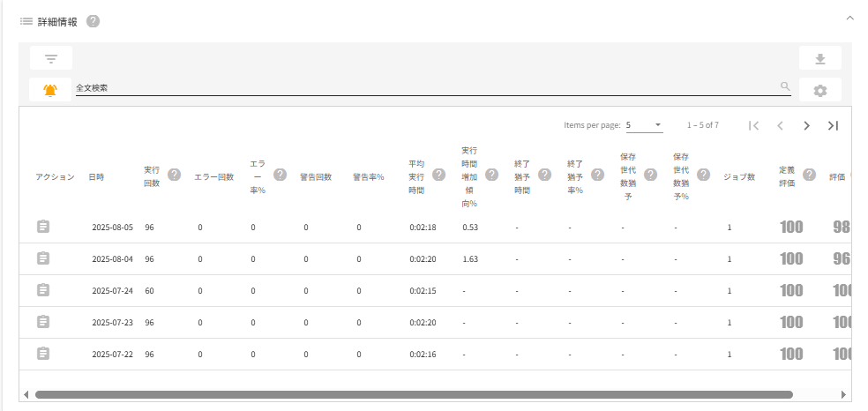Open the Items per page dropdown
Image resolution: width=868 pixels, height=411 pixels.
pyautogui.click(x=644, y=125)
